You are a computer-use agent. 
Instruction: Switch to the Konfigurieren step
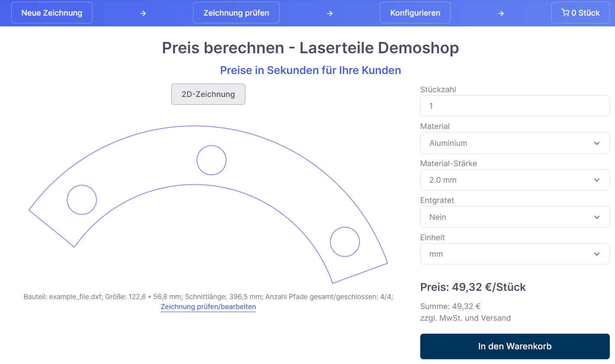pos(415,13)
